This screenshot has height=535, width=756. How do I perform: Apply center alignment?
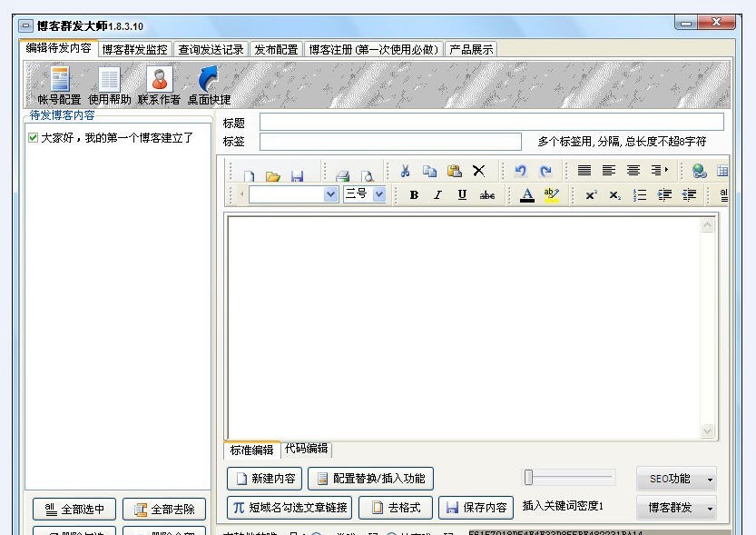[633, 170]
